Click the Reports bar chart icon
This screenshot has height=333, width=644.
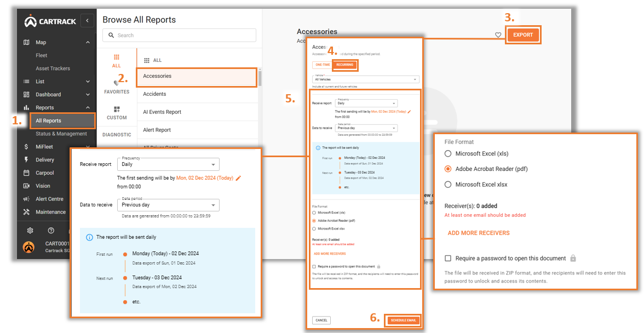click(26, 107)
